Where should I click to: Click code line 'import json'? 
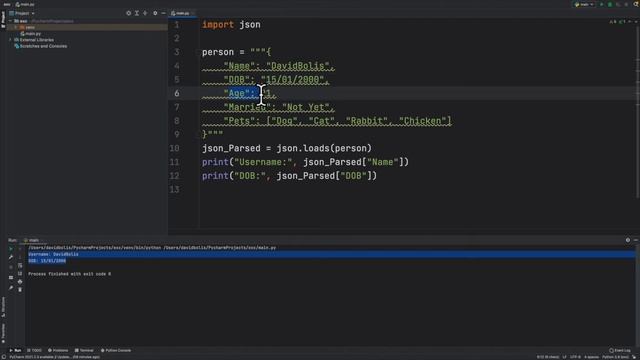coord(231,24)
